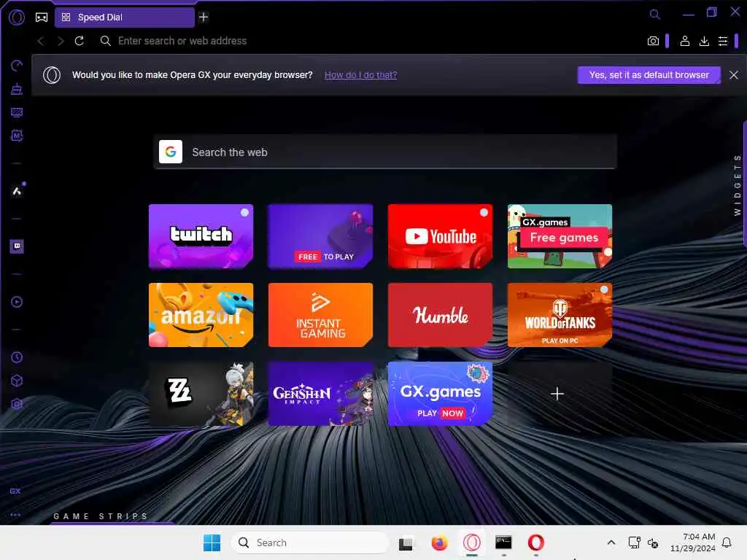Open Settings gear icon in sidebar
The image size is (747, 560).
pyautogui.click(x=17, y=404)
